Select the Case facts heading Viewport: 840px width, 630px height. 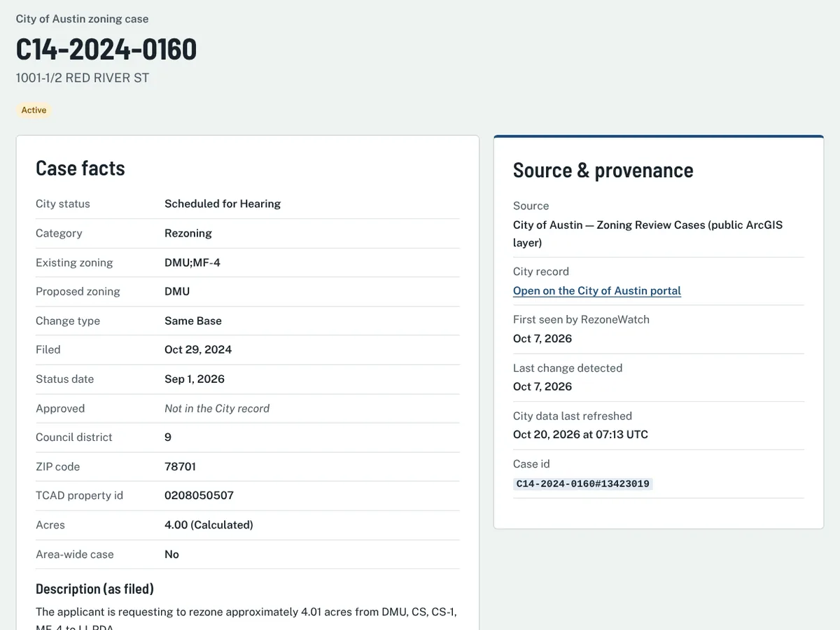pos(80,168)
